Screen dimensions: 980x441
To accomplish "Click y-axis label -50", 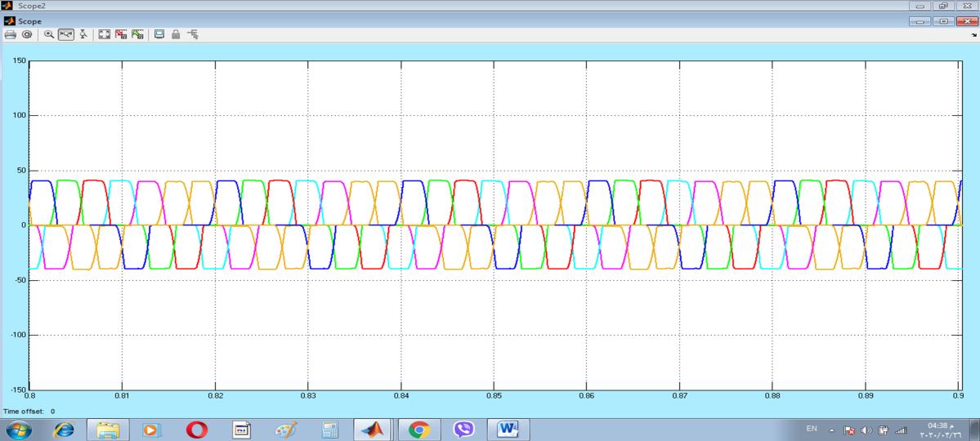I will point(20,280).
